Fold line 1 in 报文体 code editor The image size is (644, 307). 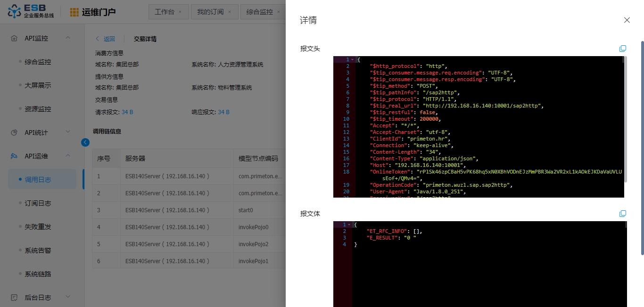349,224
